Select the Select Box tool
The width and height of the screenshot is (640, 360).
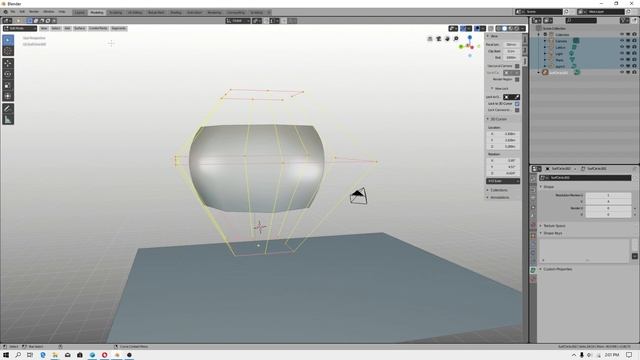coord(8,40)
